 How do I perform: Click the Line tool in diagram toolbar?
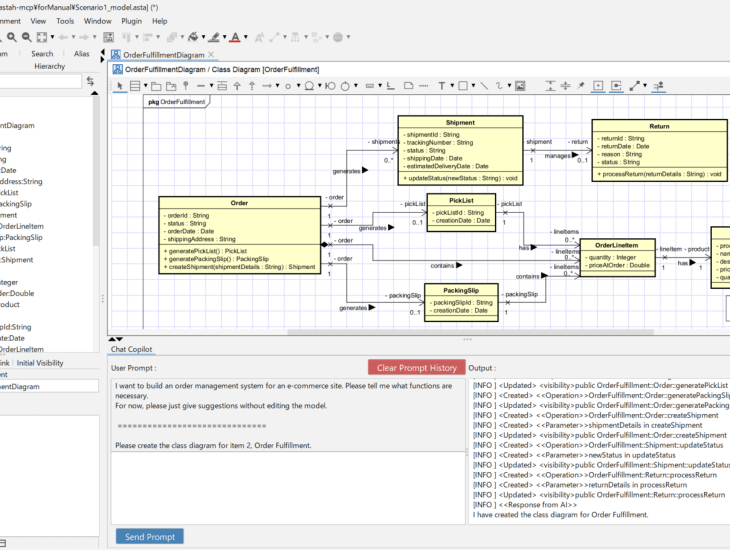click(484, 86)
